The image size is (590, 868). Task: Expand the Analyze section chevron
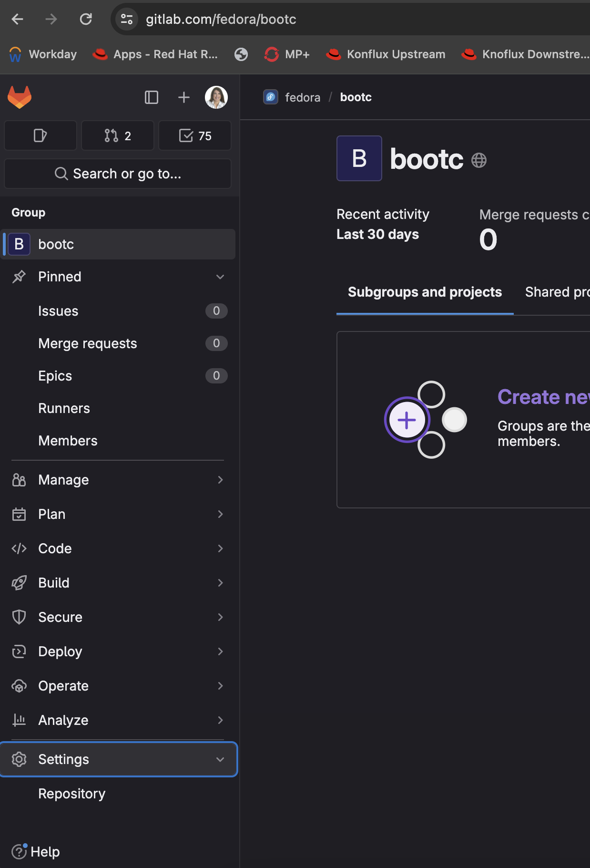click(x=220, y=720)
